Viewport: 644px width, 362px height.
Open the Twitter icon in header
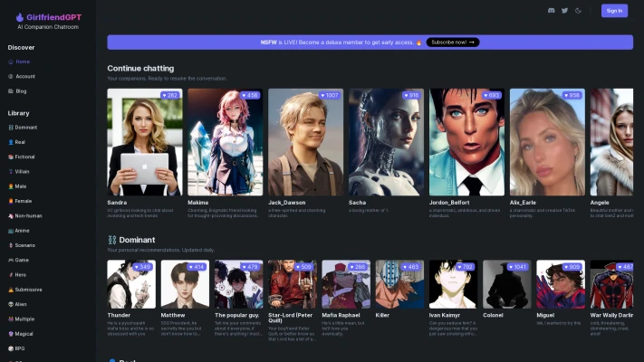click(564, 11)
